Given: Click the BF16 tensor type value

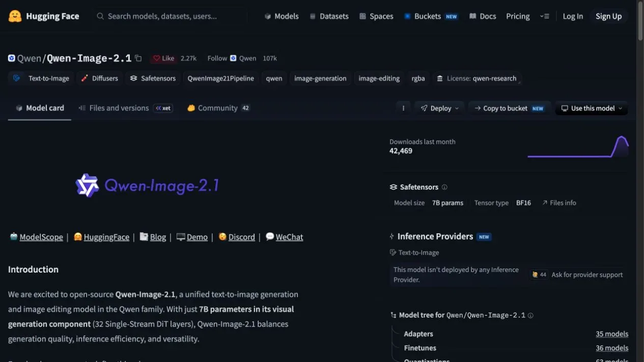Looking at the screenshot, I should [523, 203].
